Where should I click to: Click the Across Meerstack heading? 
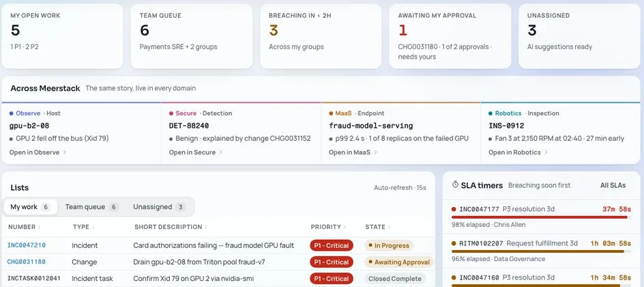45,88
